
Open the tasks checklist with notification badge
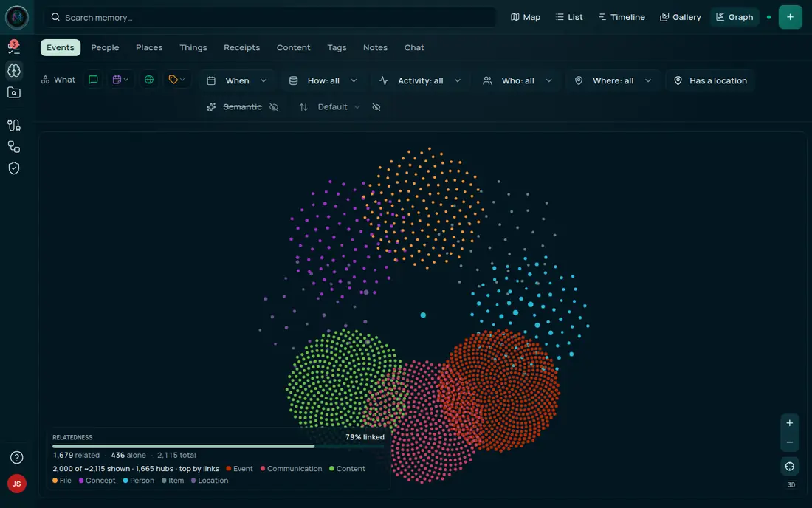tap(14, 47)
